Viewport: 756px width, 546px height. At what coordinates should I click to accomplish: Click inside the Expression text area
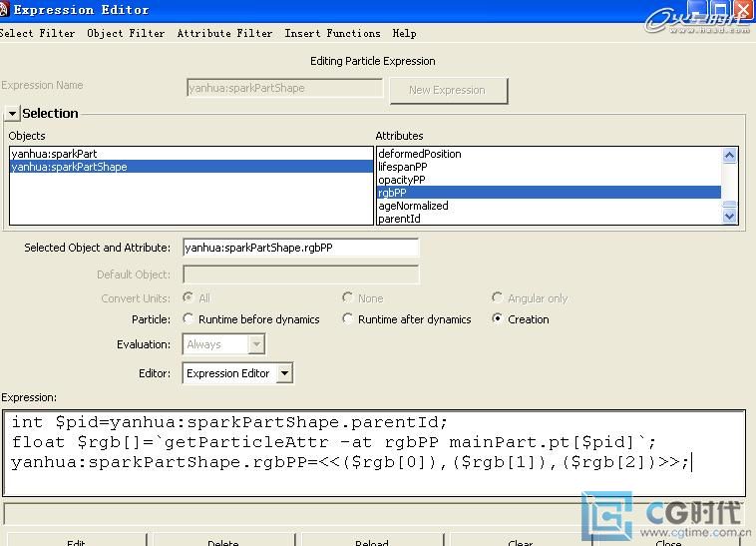point(374,453)
